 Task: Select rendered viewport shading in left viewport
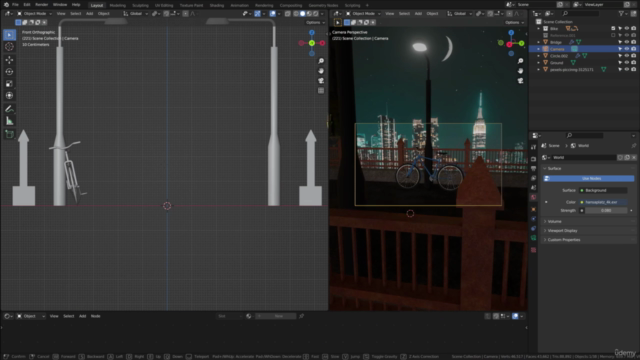(316, 13)
